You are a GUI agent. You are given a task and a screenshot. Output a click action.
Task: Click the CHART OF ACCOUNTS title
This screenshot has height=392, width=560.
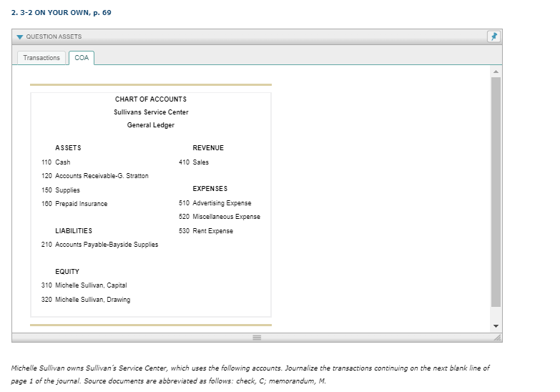point(151,99)
